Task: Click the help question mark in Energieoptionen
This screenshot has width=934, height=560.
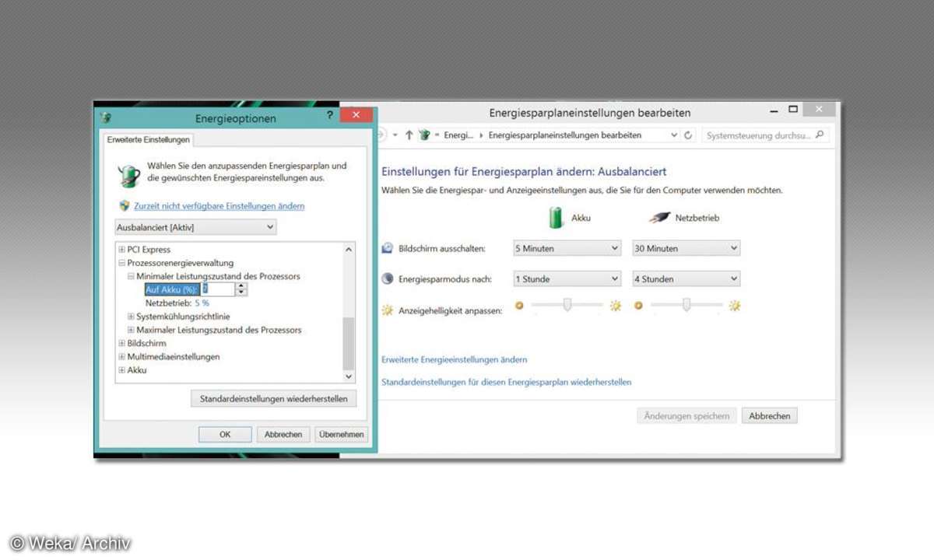Action: pos(330,116)
